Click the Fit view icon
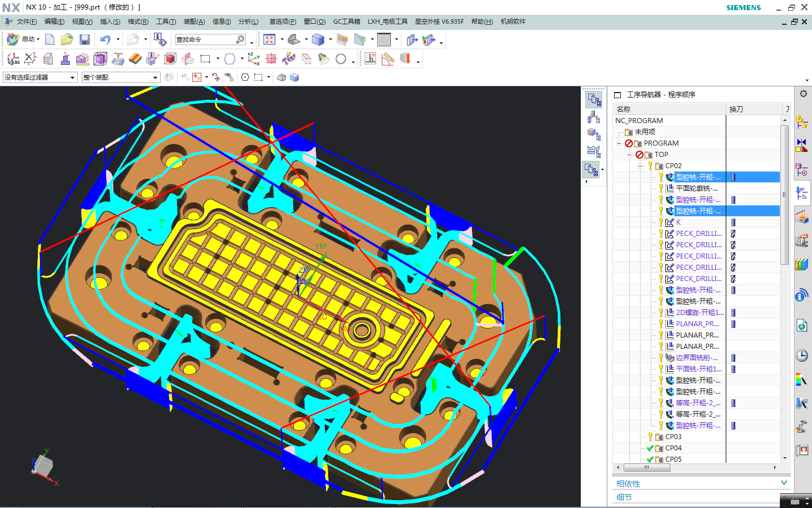This screenshot has height=508, width=812. coord(269,40)
